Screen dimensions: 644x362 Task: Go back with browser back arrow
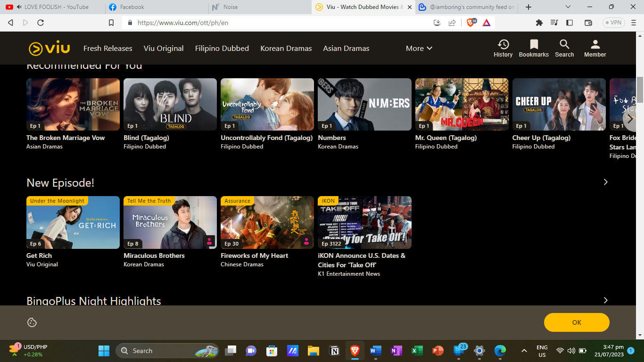pos(10,23)
